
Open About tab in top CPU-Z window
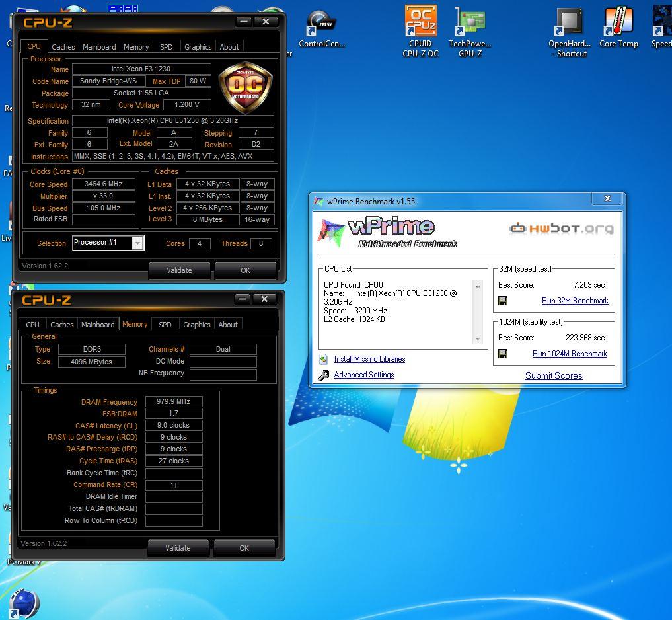pyautogui.click(x=229, y=47)
